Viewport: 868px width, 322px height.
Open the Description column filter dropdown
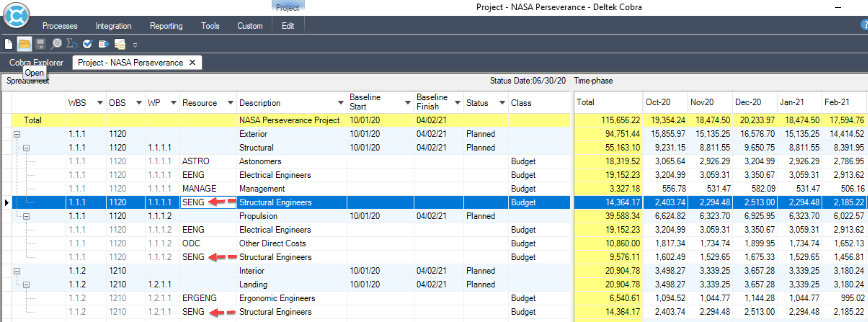(x=341, y=103)
